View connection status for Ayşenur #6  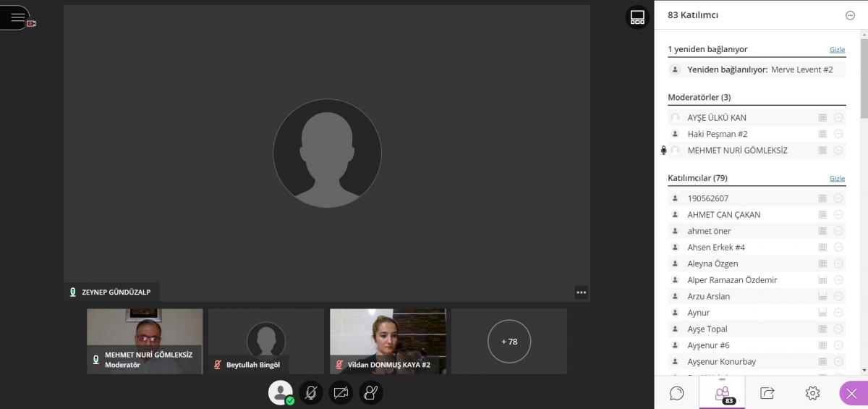click(822, 345)
